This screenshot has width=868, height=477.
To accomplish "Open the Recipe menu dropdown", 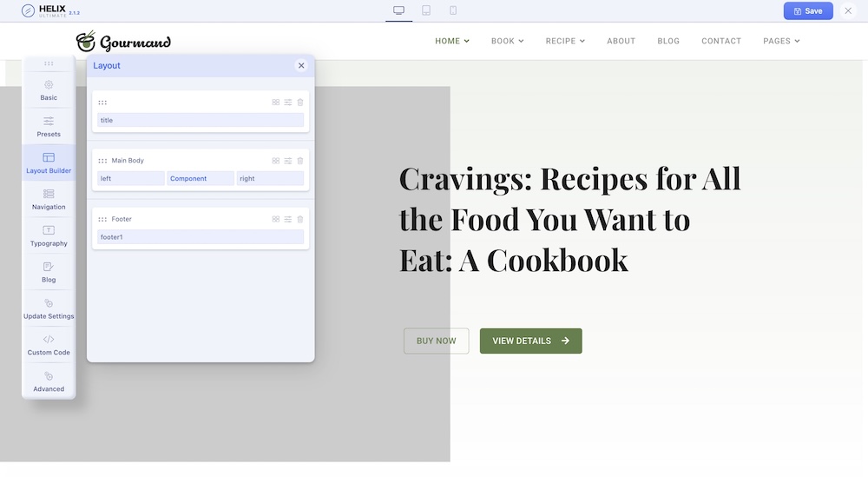I will [x=565, y=41].
